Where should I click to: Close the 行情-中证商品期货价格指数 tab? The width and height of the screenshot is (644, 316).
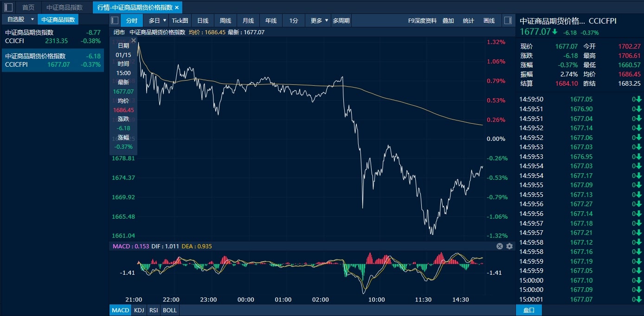[177, 7]
